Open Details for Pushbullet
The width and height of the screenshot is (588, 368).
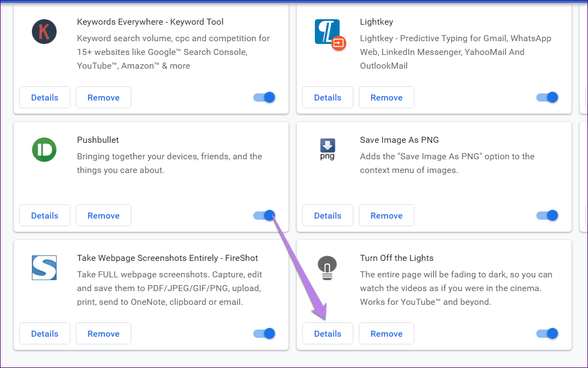[45, 215]
